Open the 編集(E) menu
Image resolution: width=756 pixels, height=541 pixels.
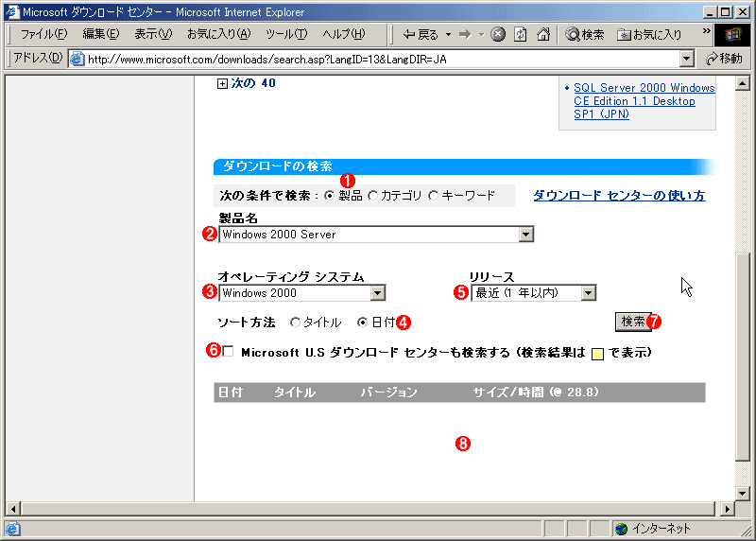point(101,34)
